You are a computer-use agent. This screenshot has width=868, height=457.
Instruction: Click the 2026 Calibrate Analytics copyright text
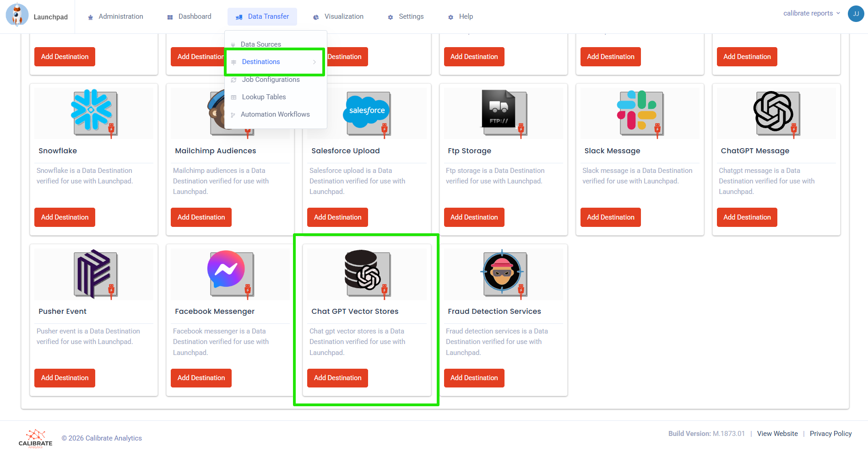102,438
